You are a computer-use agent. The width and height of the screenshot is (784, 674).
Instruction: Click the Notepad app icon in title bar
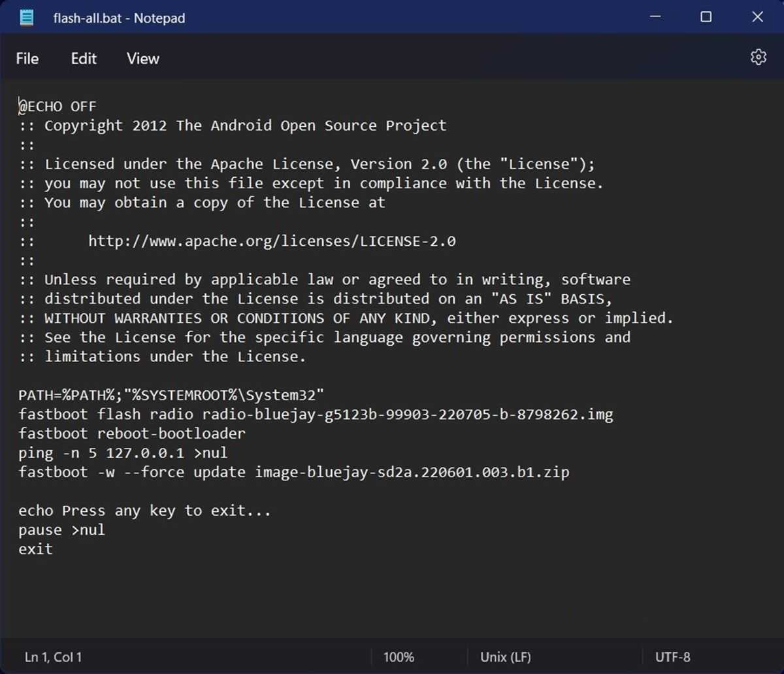(27, 18)
